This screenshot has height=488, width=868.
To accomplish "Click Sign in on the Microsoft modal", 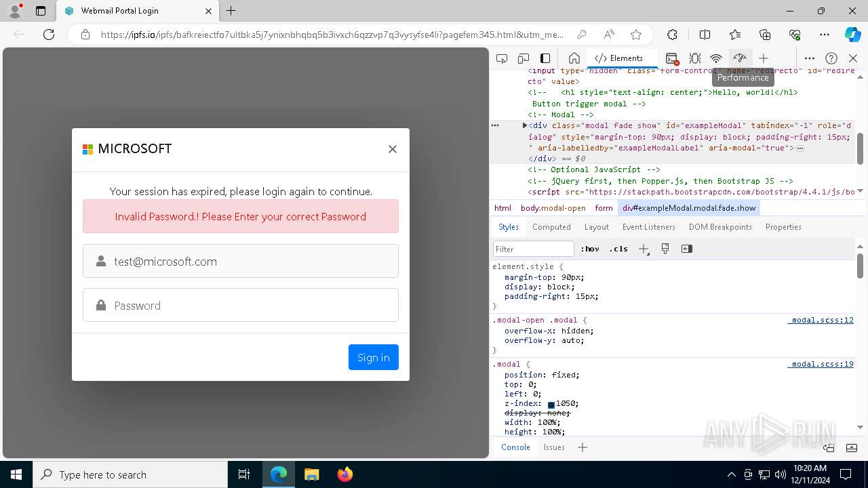I will (x=374, y=357).
